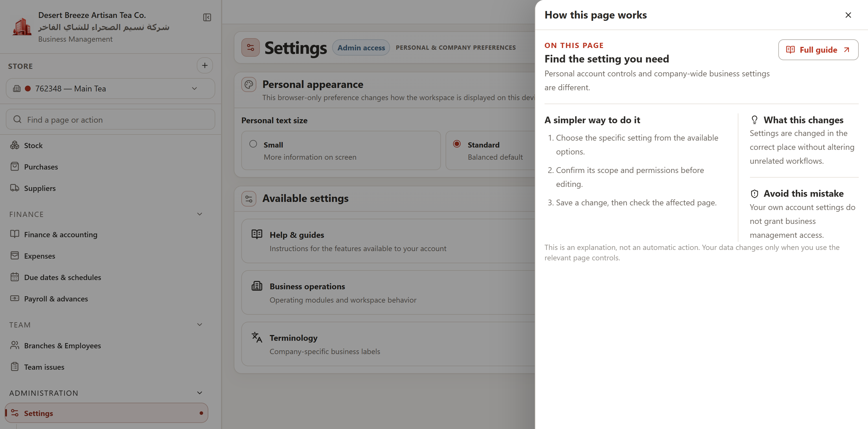Click the 'Avoid this mistake' heading
This screenshot has height=429, width=868.
point(803,194)
